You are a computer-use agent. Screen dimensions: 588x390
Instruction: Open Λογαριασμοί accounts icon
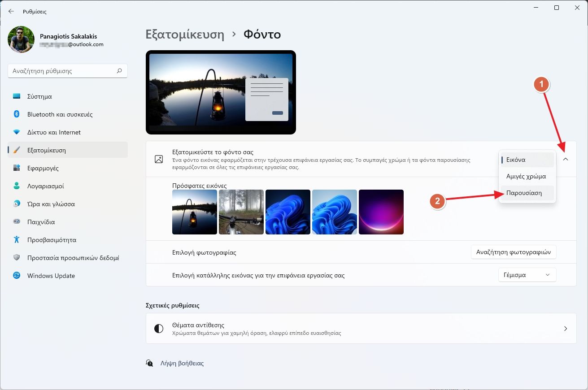click(17, 186)
